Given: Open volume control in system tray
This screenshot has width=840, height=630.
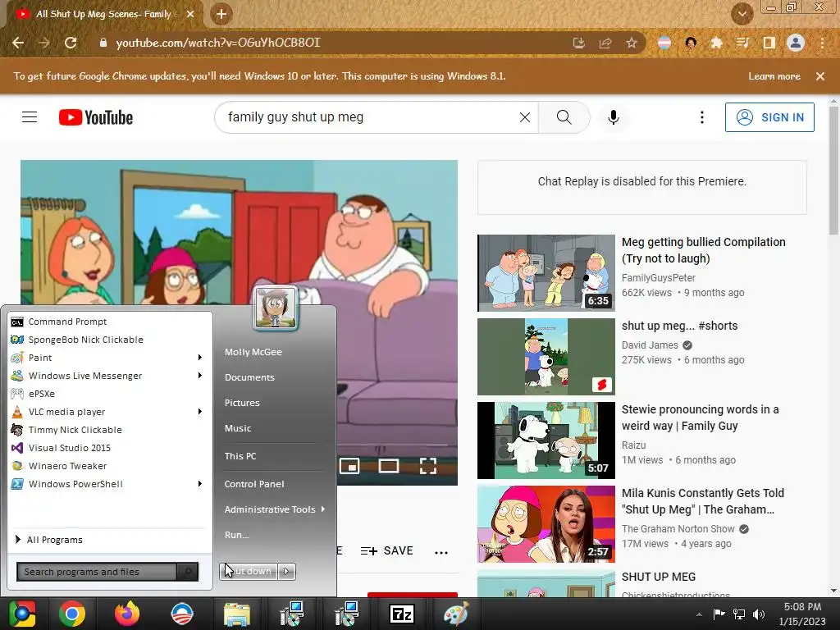Looking at the screenshot, I should 759,614.
